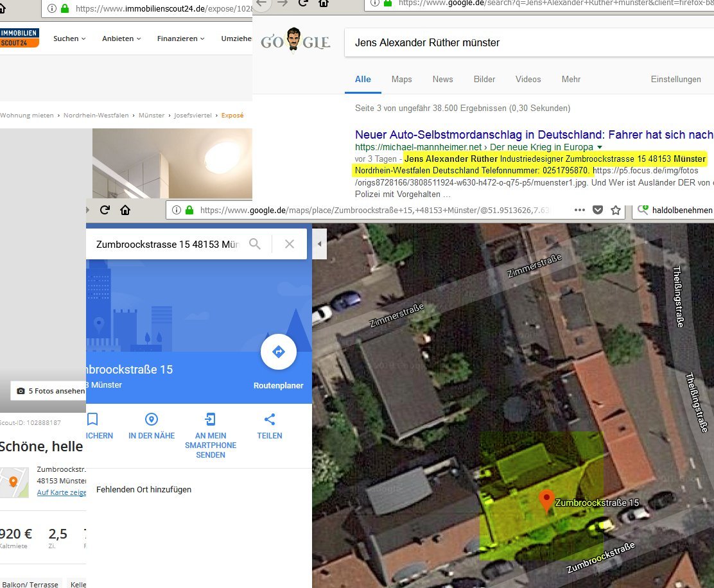Expand the Finanzieren dropdown menu
714x588 pixels.
(181, 39)
